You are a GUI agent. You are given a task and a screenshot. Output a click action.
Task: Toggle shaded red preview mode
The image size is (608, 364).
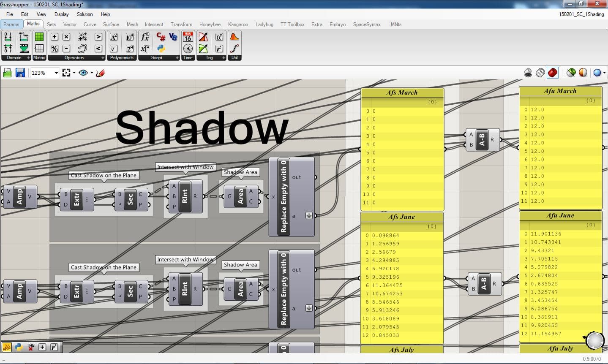click(552, 73)
